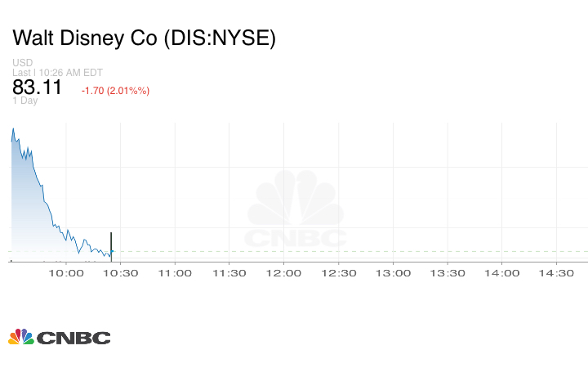This screenshot has height=368, width=588.
Task: Click the 11:00 time axis label
Action: coord(175,273)
